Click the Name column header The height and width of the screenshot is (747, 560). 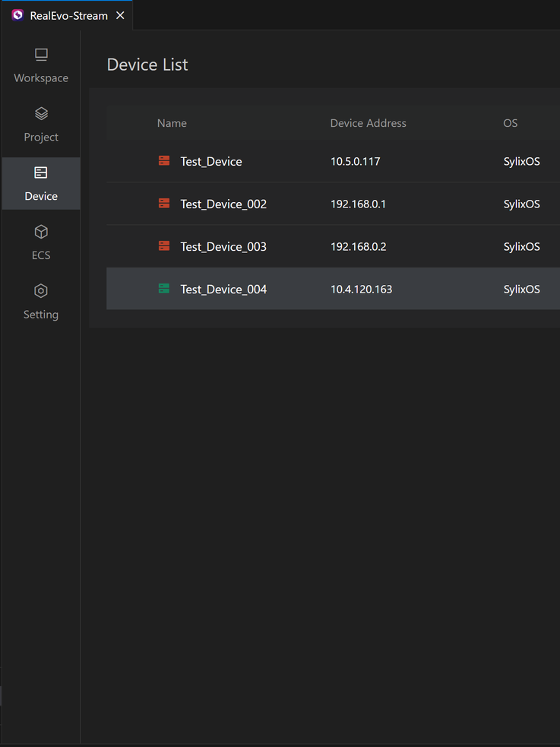(172, 123)
